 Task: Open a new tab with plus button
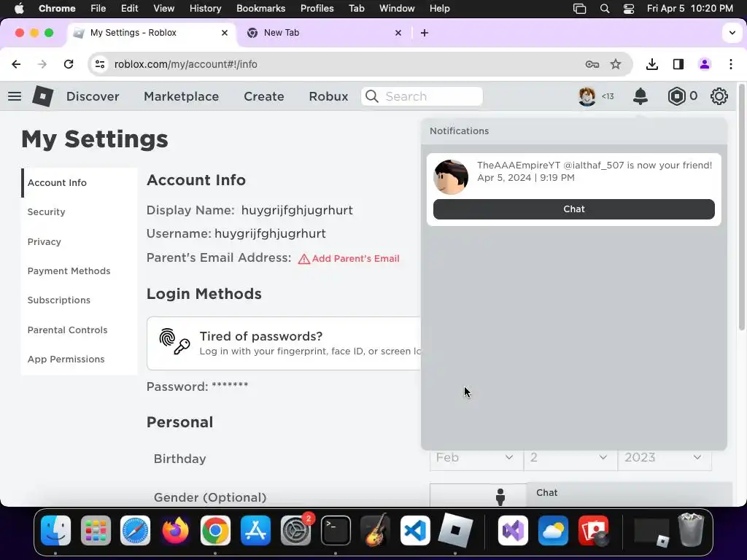pyautogui.click(x=425, y=32)
